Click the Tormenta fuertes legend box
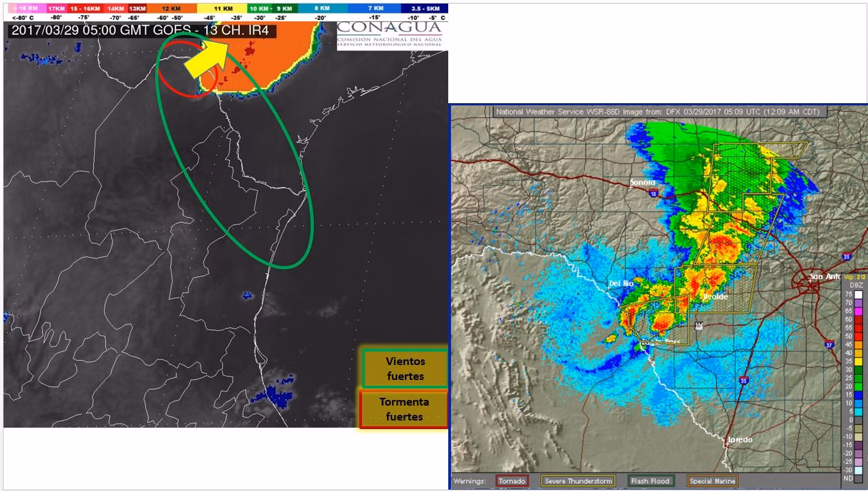The height and width of the screenshot is (491, 868). click(x=403, y=408)
